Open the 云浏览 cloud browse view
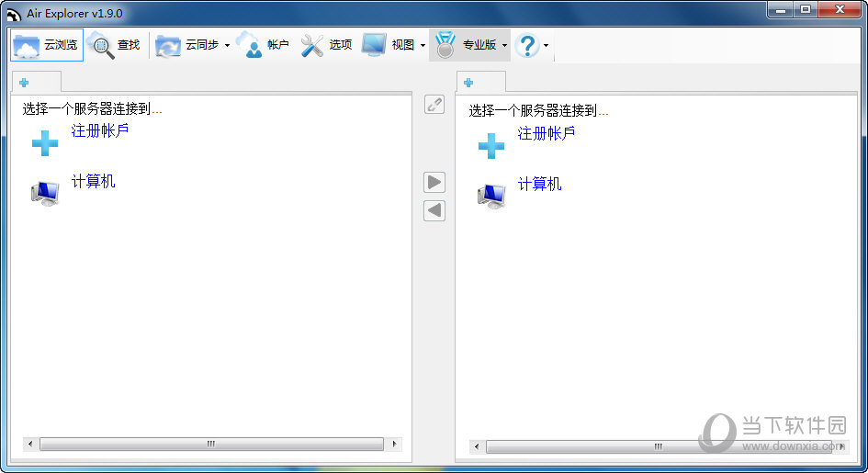 click(x=47, y=45)
